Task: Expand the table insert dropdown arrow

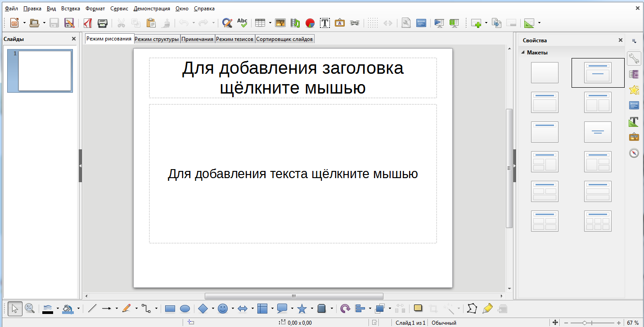Action: (270, 23)
